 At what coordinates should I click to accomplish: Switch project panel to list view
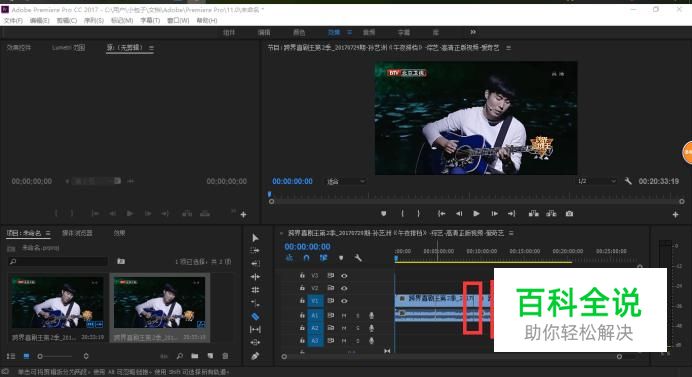pos(11,356)
